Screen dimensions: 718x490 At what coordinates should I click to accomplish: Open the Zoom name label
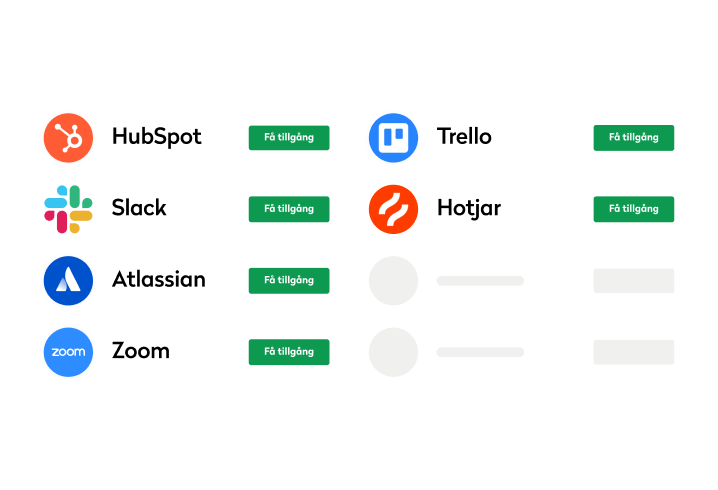click(x=140, y=351)
